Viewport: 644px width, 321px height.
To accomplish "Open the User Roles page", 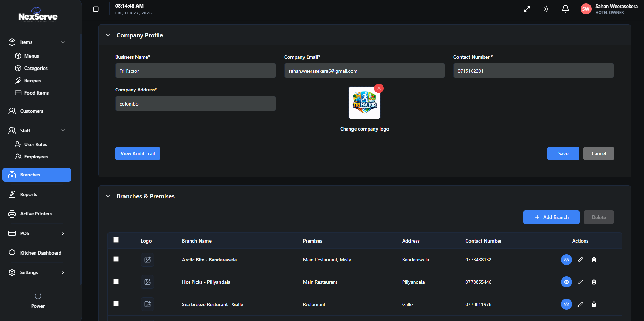I will pos(36,144).
